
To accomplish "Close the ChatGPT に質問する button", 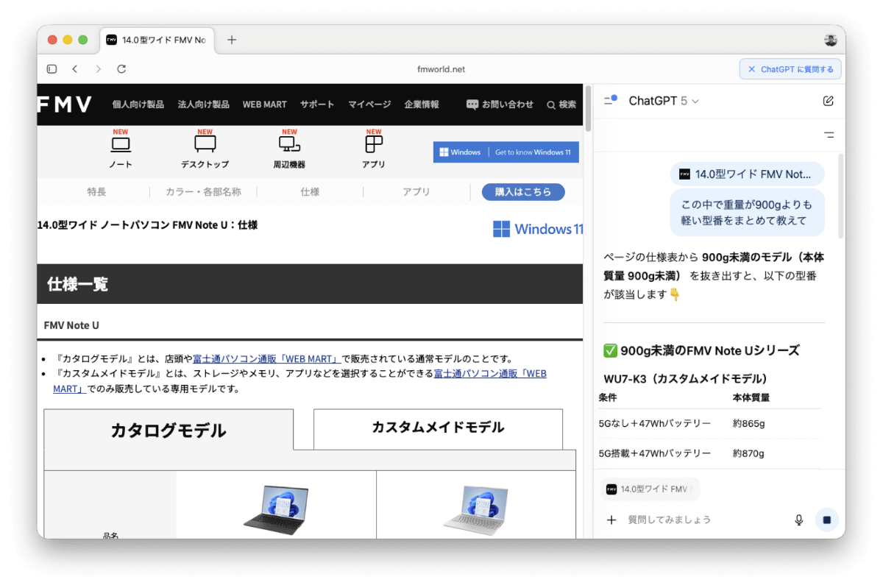I will 751,69.
